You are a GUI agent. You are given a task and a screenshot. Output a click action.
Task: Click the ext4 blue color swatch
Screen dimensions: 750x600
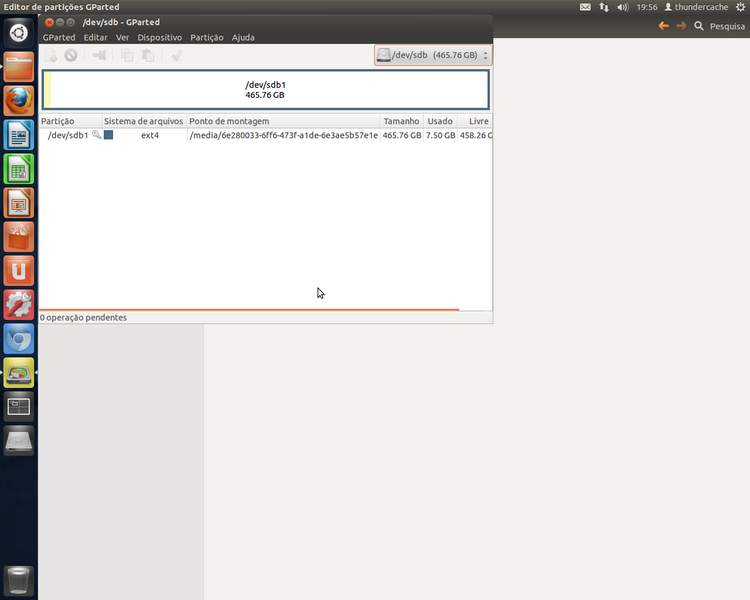pos(109,135)
